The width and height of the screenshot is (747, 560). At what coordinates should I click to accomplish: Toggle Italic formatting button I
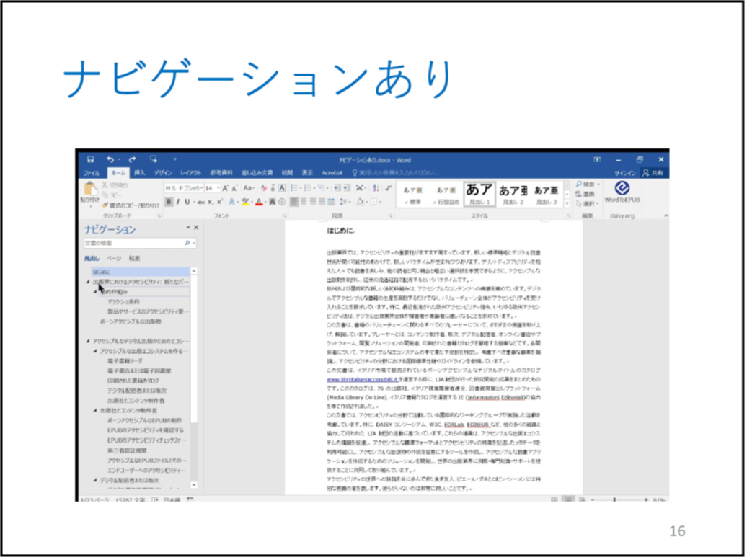coord(178,202)
